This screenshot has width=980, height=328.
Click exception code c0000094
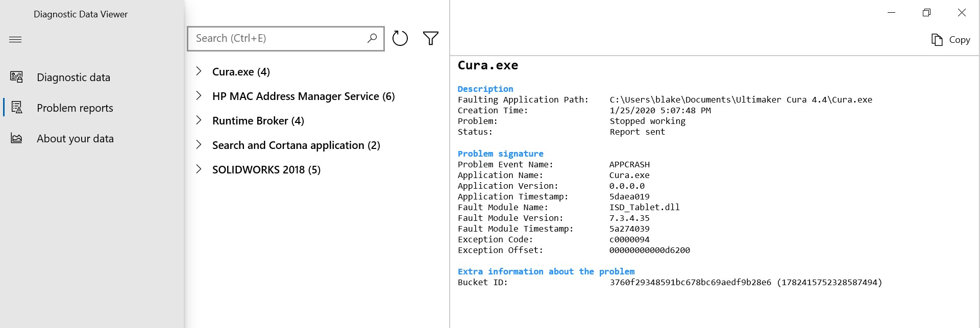630,239
